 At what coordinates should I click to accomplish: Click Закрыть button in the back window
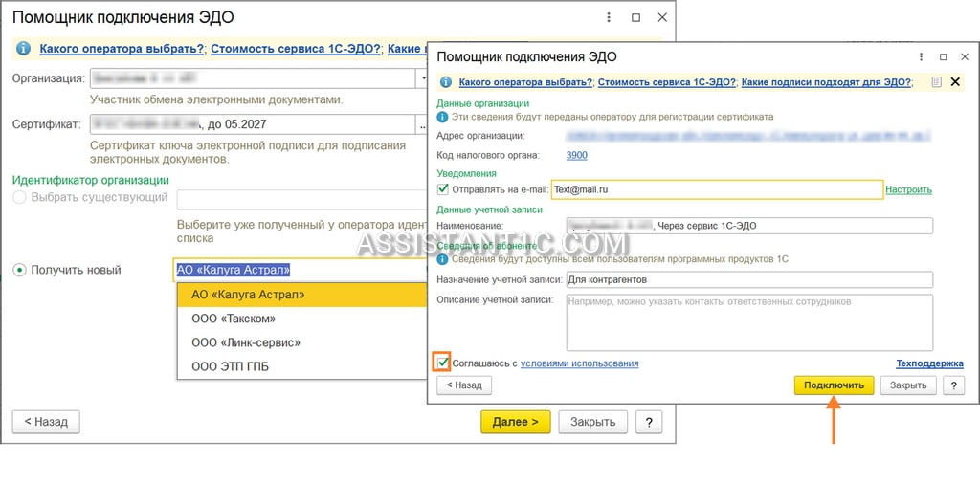click(593, 422)
